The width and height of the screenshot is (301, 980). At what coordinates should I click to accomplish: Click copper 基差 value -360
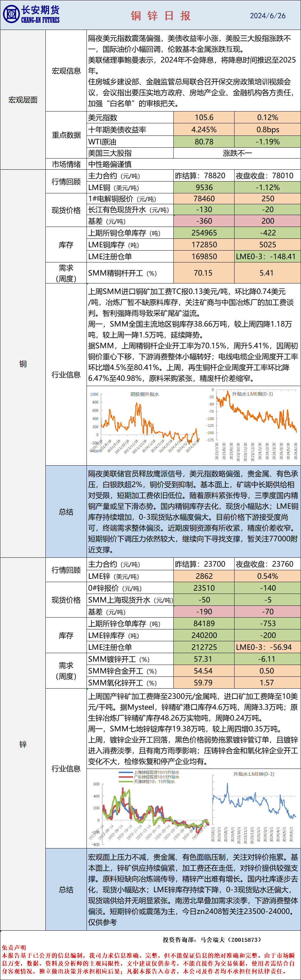(x=204, y=221)
